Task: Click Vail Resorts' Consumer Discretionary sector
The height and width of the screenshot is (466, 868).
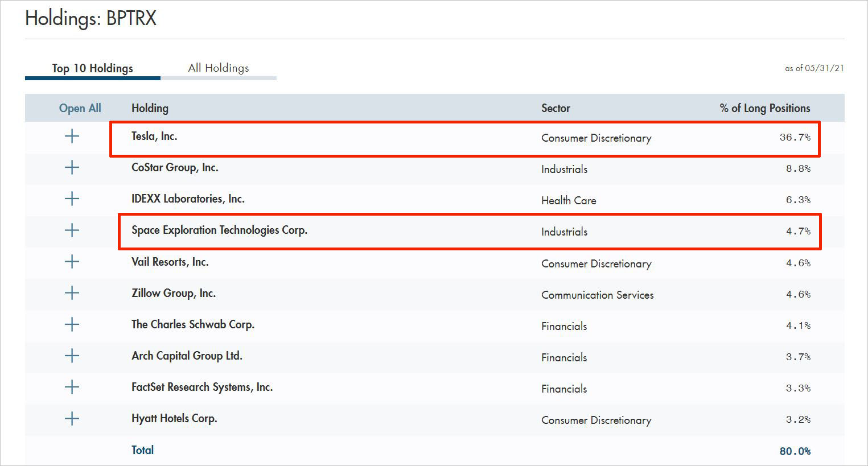Action: point(597,263)
